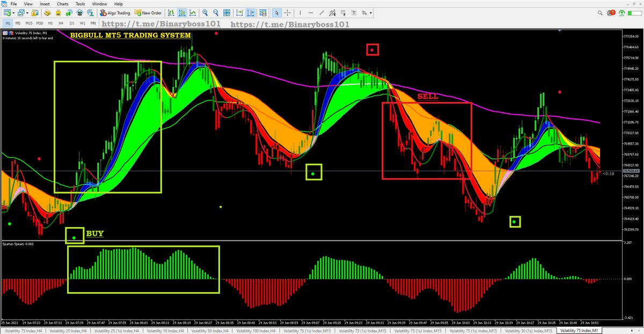Select the Text label tool
Screen dimensions: 644x334
pyautogui.click(x=354, y=13)
